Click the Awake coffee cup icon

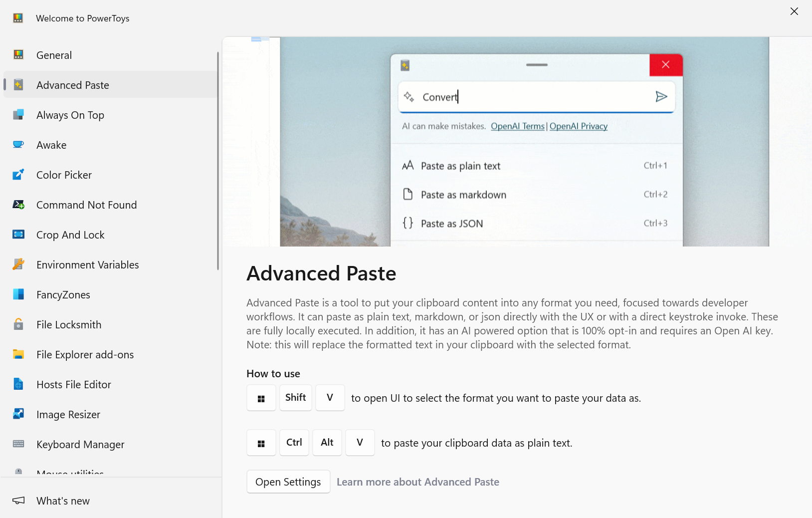coord(18,145)
